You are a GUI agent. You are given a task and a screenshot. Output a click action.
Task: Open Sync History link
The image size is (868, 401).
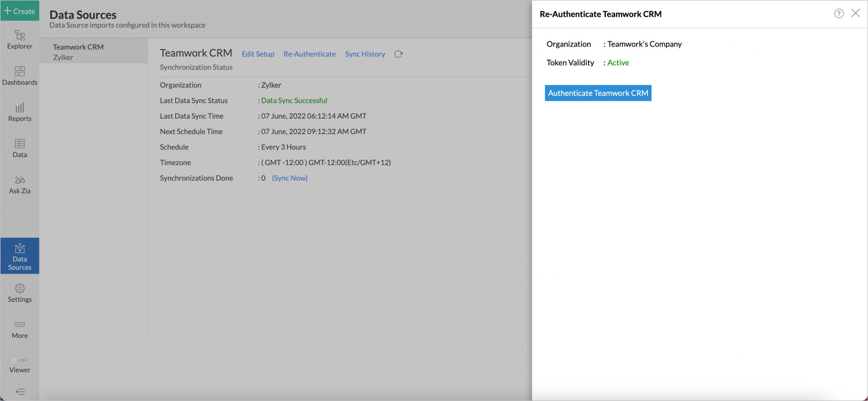(x=365, y=54)
